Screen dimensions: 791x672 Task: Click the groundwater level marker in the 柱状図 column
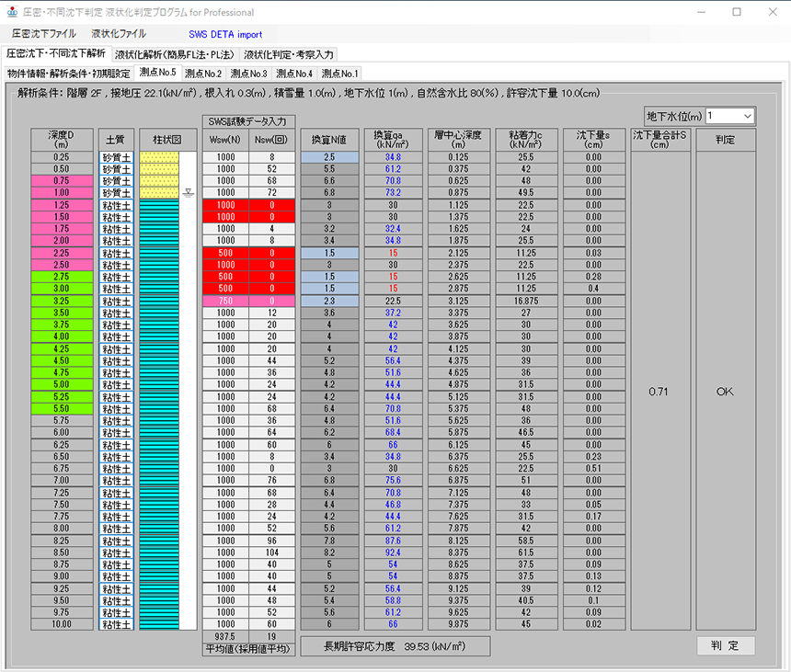(189, 192)
